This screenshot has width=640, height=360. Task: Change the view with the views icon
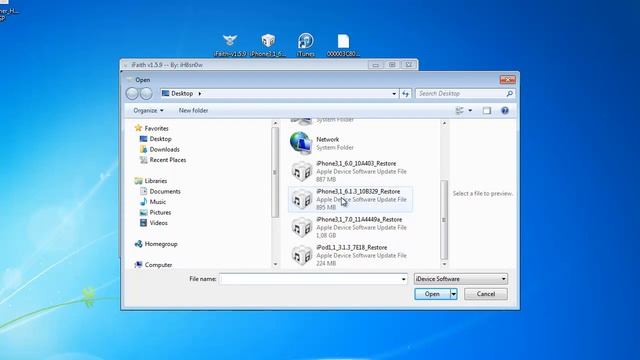tap(460, 111)
